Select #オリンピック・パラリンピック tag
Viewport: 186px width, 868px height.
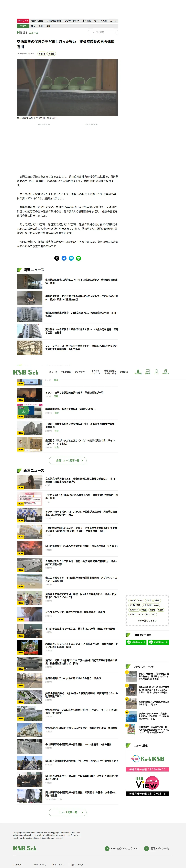tap(143, 614)
